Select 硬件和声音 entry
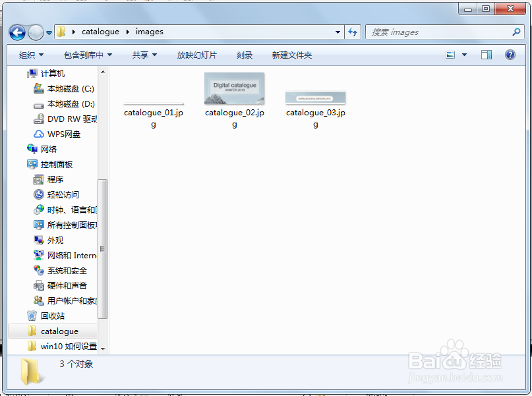The image size is (532, 396). point(67,286)
